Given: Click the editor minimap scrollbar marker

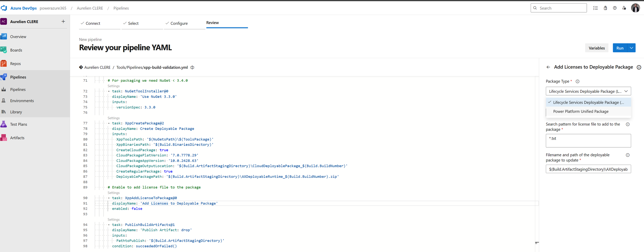Looking at the screenshot, I should (x=537, y=243).
